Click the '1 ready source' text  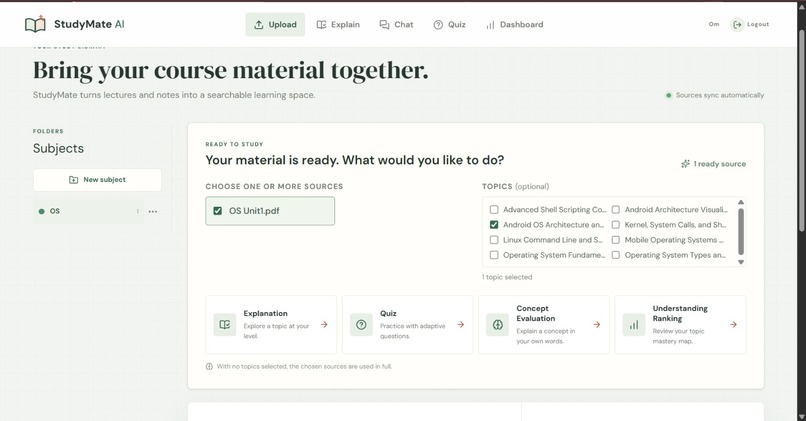coord(720,164)
